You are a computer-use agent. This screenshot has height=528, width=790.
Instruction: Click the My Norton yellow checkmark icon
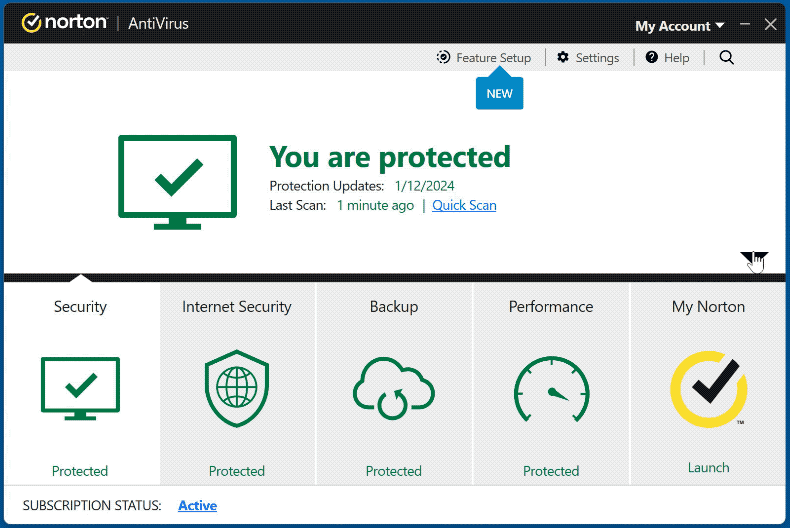[x=709, y=389]
